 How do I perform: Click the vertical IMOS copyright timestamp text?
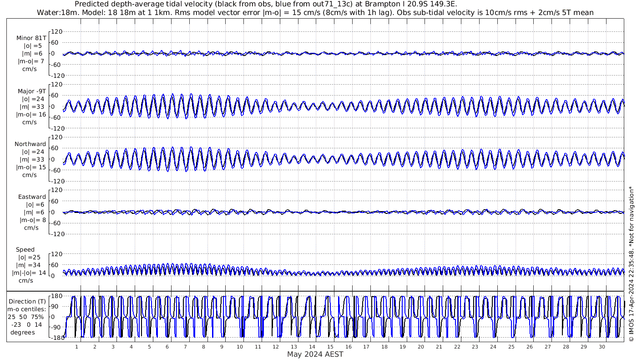(631, 264)
